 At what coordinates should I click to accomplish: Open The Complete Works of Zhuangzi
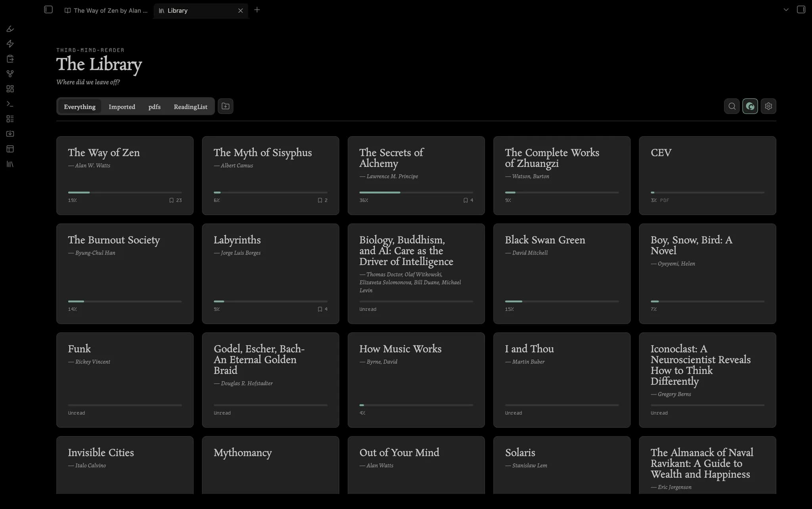(562, 175)
